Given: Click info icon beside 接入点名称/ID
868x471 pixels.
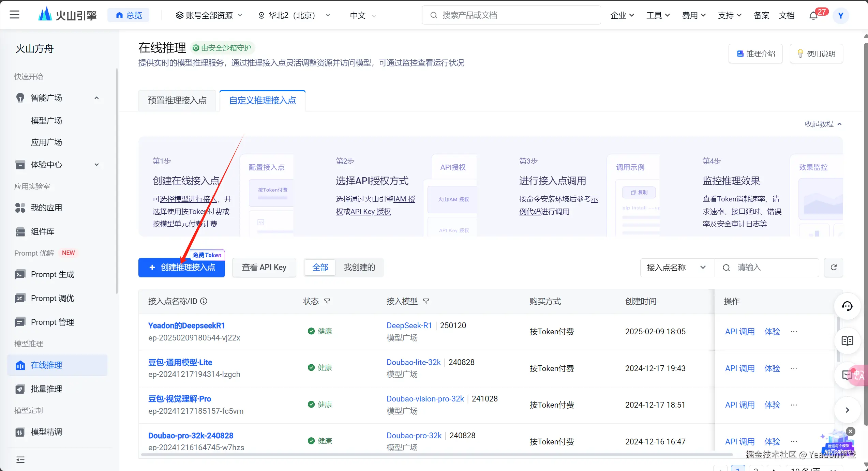Looking at the screenshot, I should pyautogui.click(x=204, y=301).
